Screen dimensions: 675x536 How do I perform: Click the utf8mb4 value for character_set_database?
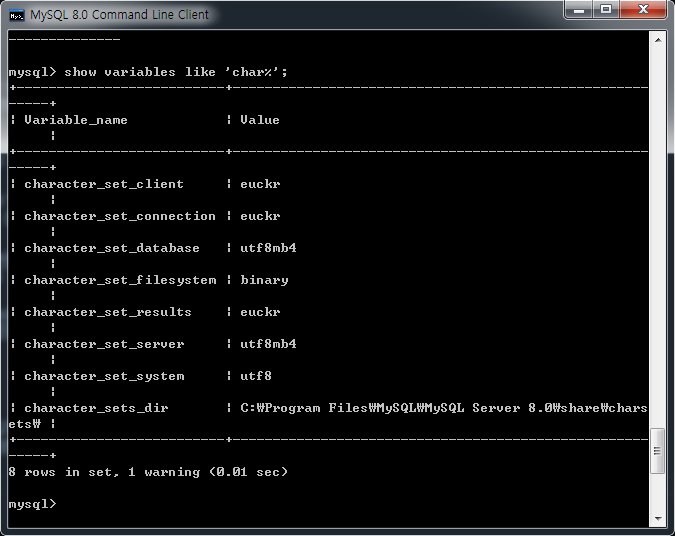pyautogui.click(x=268, y=248)
